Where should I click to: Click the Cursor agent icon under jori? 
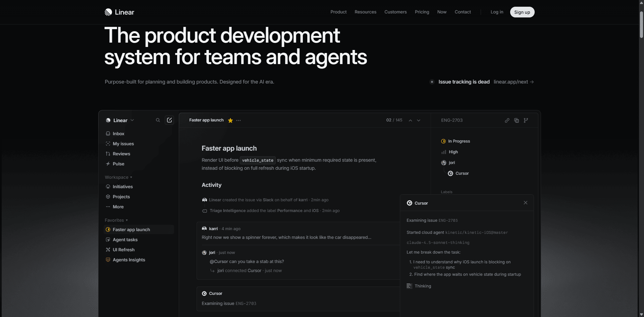[x=450, y=173]
